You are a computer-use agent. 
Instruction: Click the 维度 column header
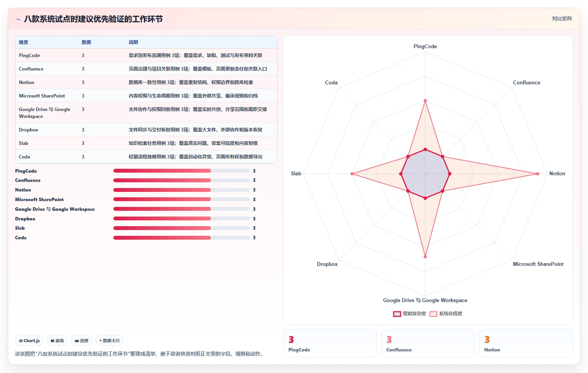pyautogui.click(x=24, y=42)
